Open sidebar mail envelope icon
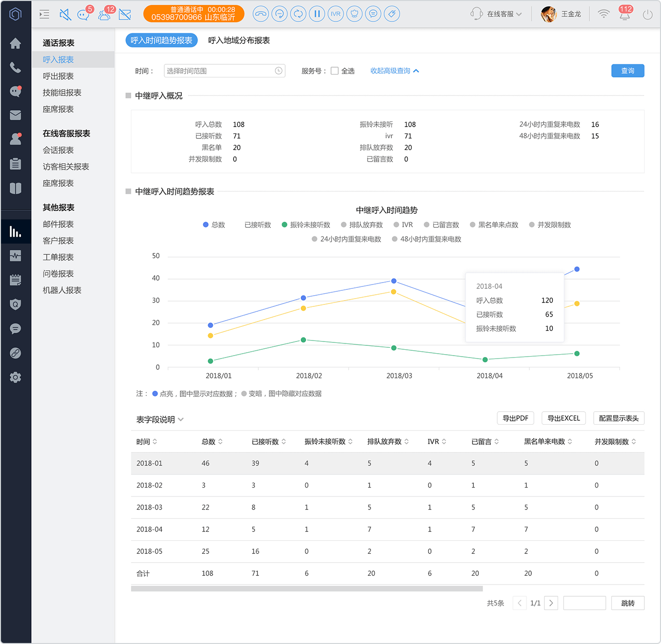This screenshot has height=644, width=661. click(16, 115)
